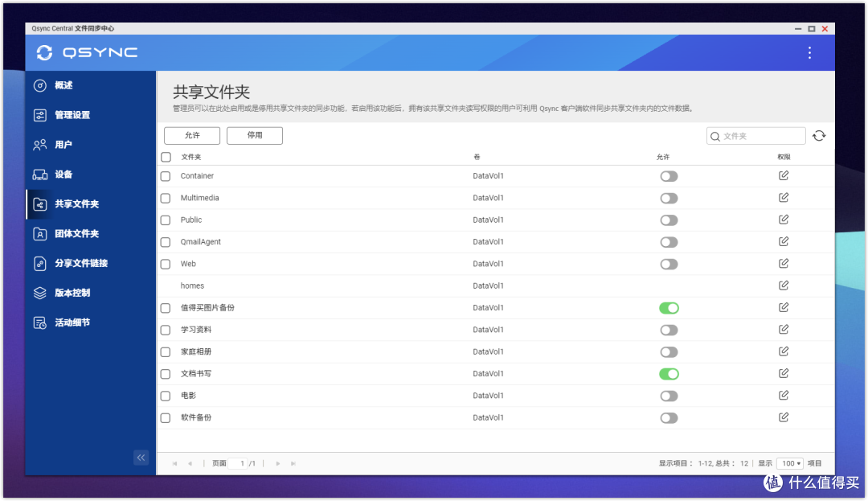Viewport: 868px width, 501px height.
Task: Tick the Multimedia row checkbox
Action: click(x=166, y=198)
